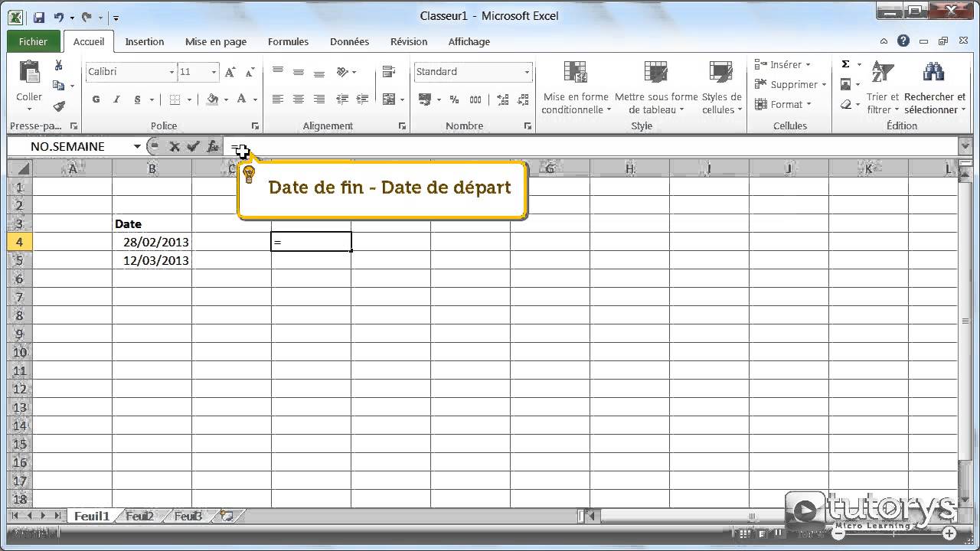
Task: Switch to the Insertion ribbon tab
Action: 145,42
